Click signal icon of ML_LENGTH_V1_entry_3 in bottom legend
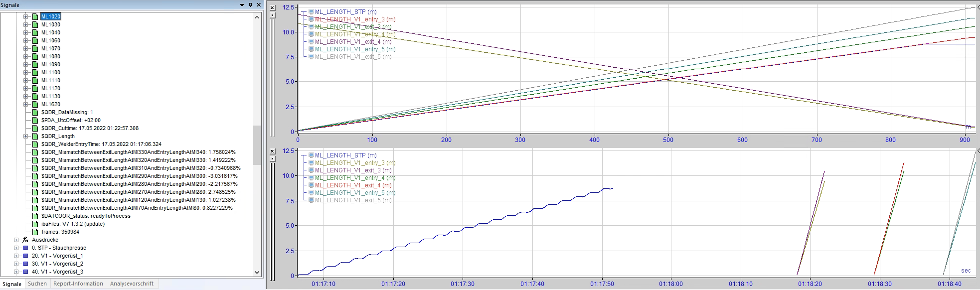980x290 pixels. [311, 163]
